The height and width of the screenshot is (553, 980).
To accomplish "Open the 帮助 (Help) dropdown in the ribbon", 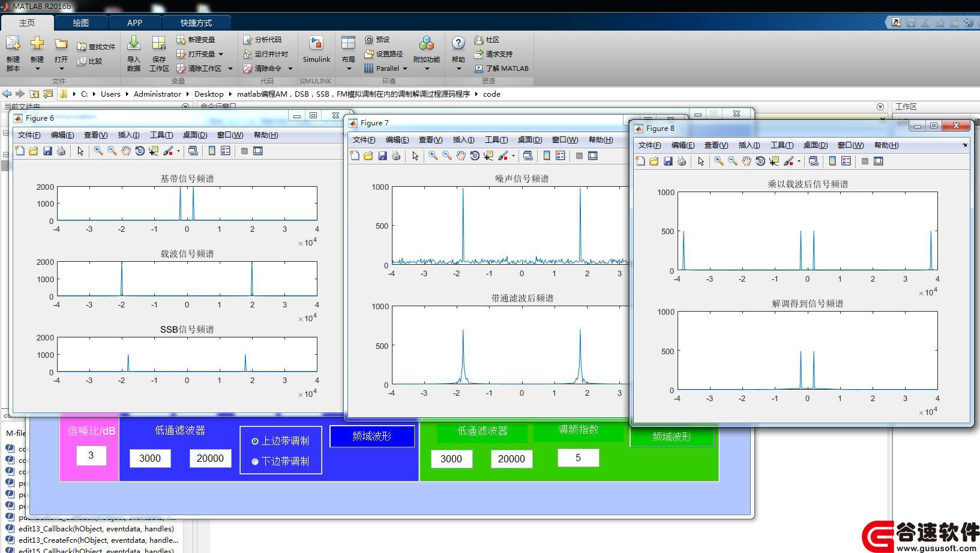I will [x=458, y=68].
